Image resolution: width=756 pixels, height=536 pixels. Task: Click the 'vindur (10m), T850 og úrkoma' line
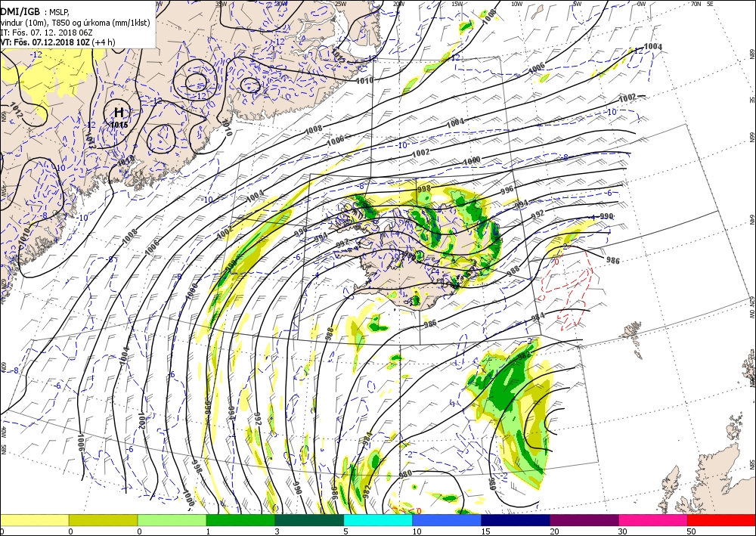(x=75, y=23)
